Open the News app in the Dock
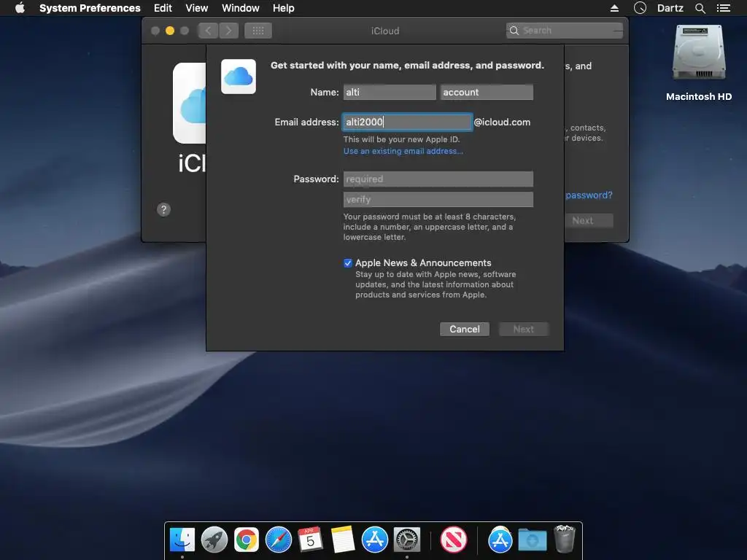The width and height of the screenshot is (747, 560). click(453, 540)
